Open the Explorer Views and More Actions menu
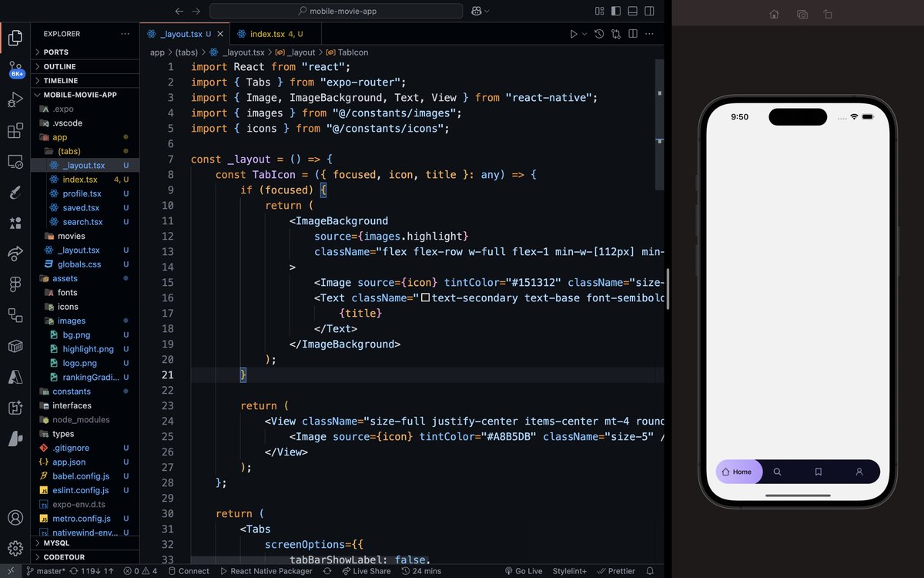Image resolution: width=924 pixels, height=578 pixels. pyautogui.click(x=125, y=34)
